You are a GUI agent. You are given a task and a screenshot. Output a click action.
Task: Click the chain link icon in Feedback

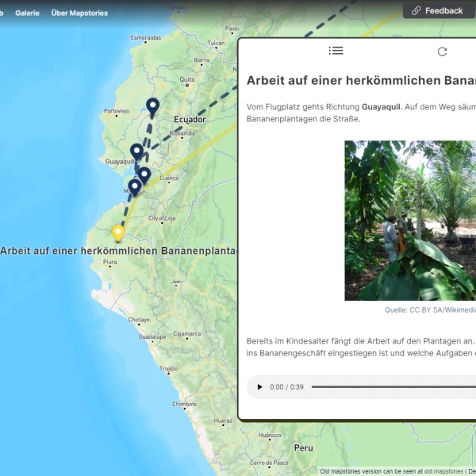(416, 10)
